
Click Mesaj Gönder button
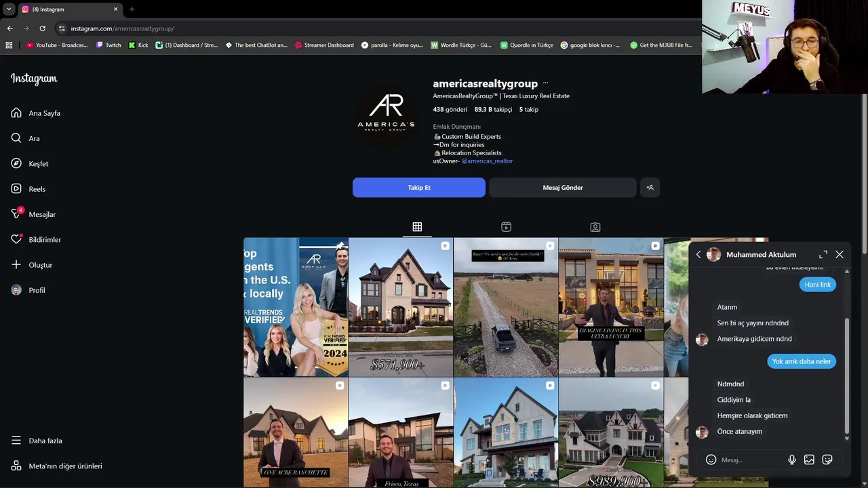[x=563, y=188]
